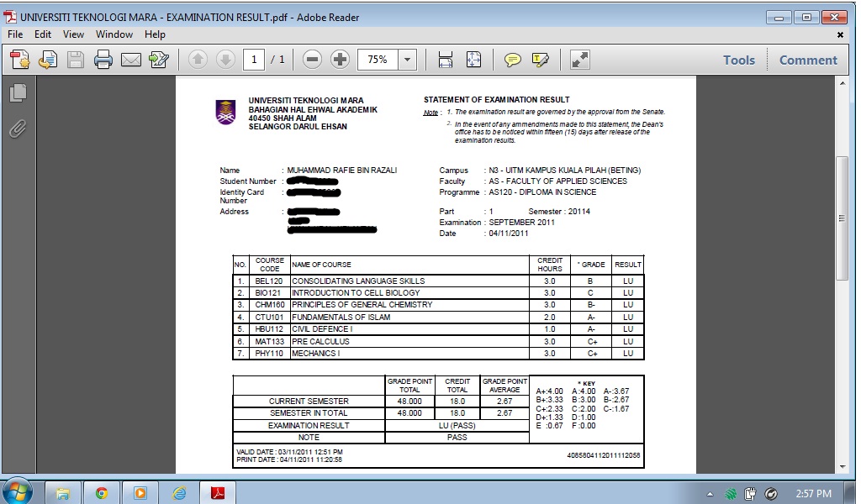Open the Comment pane
Viewport: 861px width, 504px height.
tap(808, 60)
